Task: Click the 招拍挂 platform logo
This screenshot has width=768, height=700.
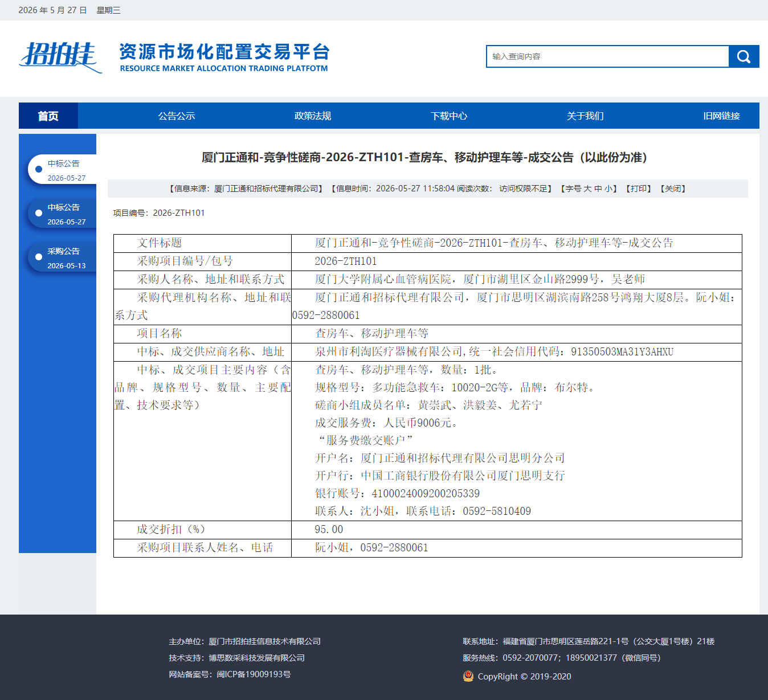Action: point(61,57)
